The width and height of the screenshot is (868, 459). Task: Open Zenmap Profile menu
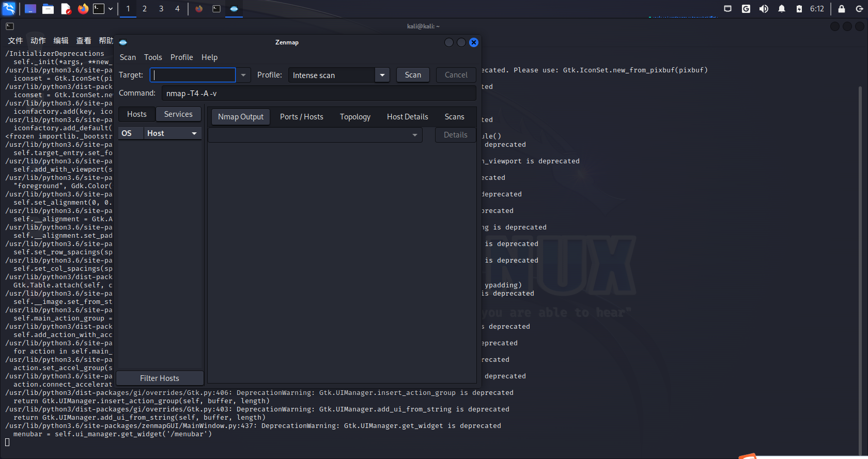[182, 57]
